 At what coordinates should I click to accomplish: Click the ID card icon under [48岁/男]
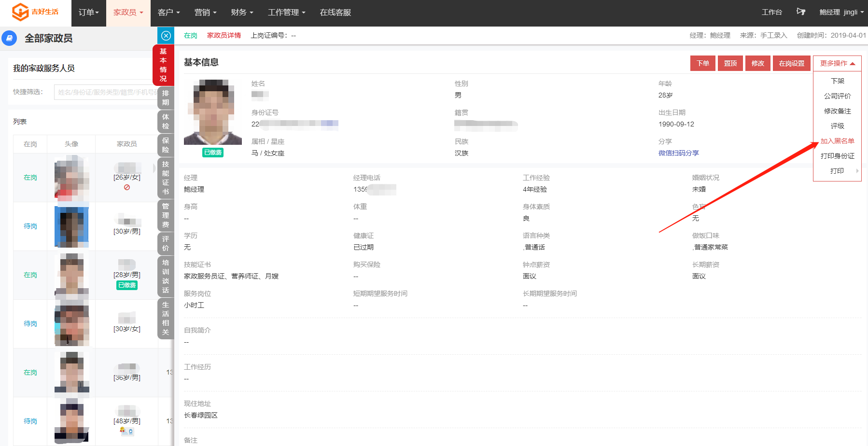pos(127,432)
